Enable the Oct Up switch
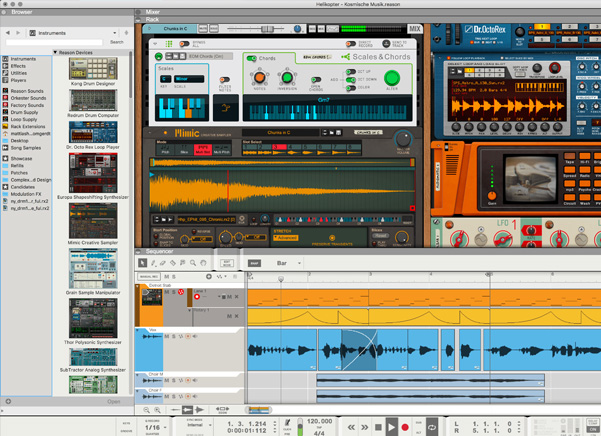Viewport: 601px width, 436px height. coord(350,72)
